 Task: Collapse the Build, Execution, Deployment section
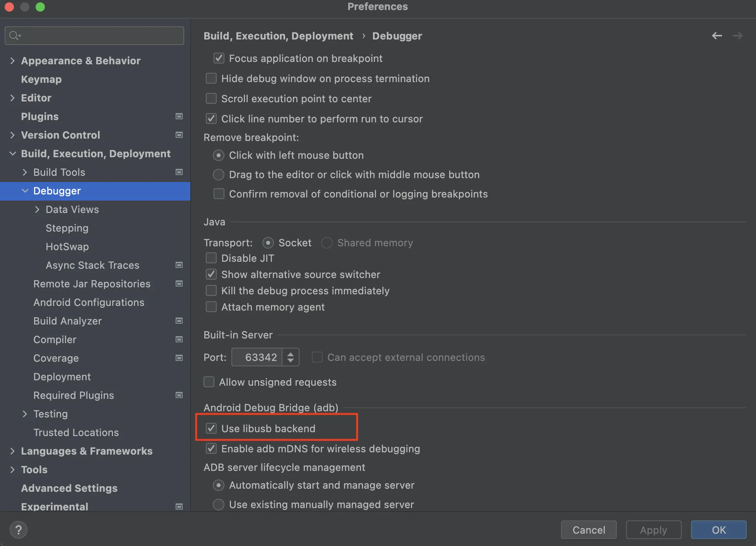pos(12,154)
